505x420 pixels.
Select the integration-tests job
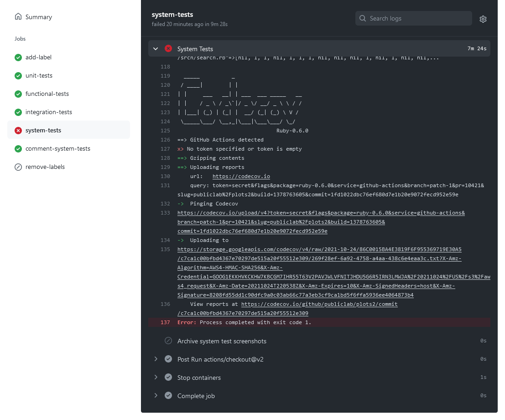pyautogui.click(x=49, y=112)
